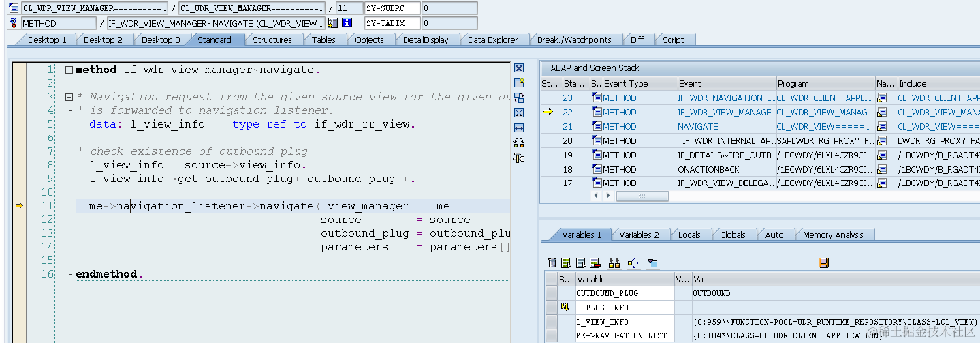Click the New Tool icon with the star
The width and height of the screenshot is (980, 343).
pos(519,83)
